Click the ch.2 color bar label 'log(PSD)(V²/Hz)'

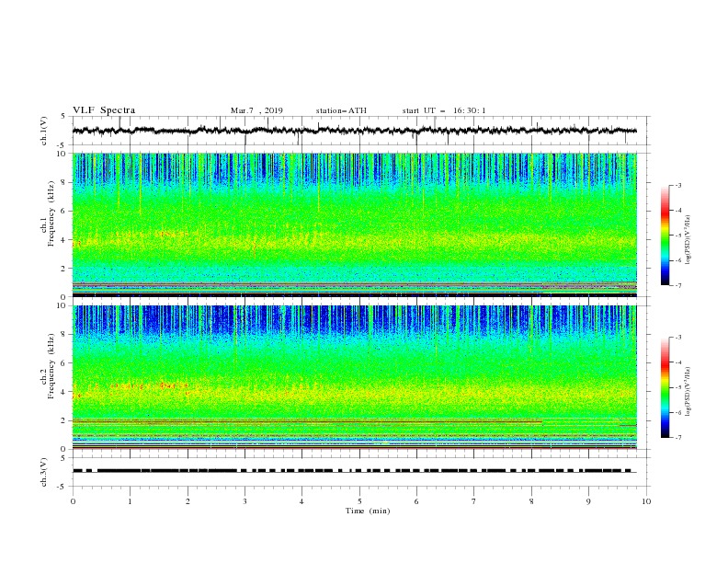(x=688, y=391)
